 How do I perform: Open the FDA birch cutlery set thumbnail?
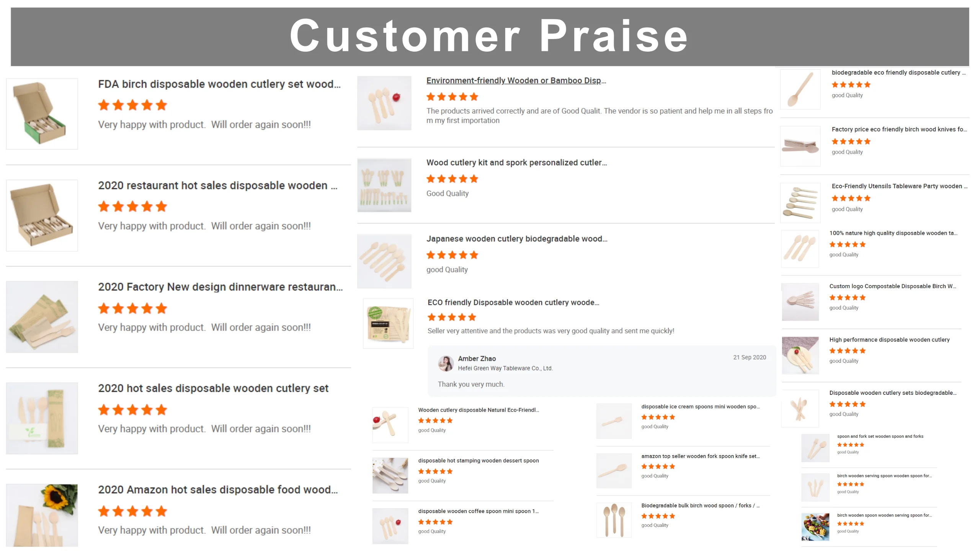(x=42, y=114)
